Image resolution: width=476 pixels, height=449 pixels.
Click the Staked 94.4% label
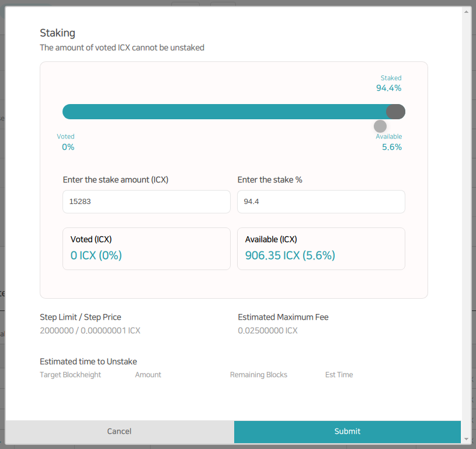point(390,84)
